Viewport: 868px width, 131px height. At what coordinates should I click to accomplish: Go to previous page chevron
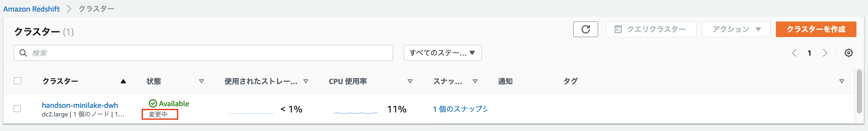(x=794, y=53)
